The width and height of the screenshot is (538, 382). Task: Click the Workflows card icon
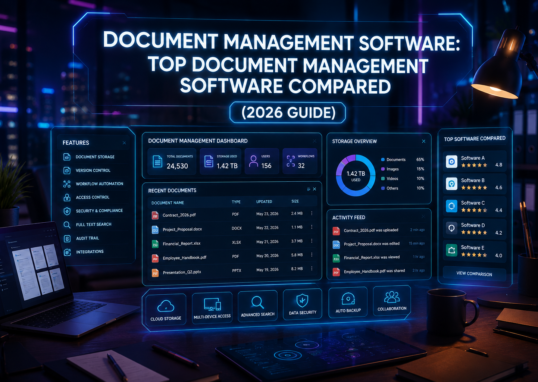click(x=291, y=161)
